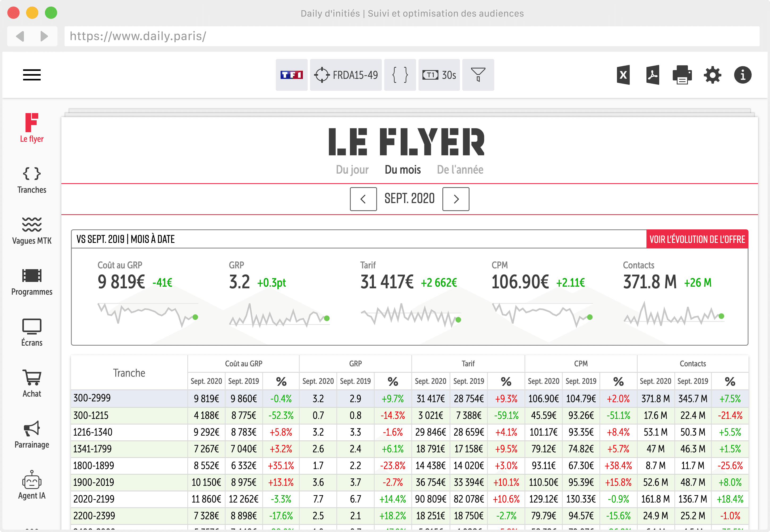This screenshot has width=770, height=532.
Task: Open Vagues MTK section
Action: 32,231
